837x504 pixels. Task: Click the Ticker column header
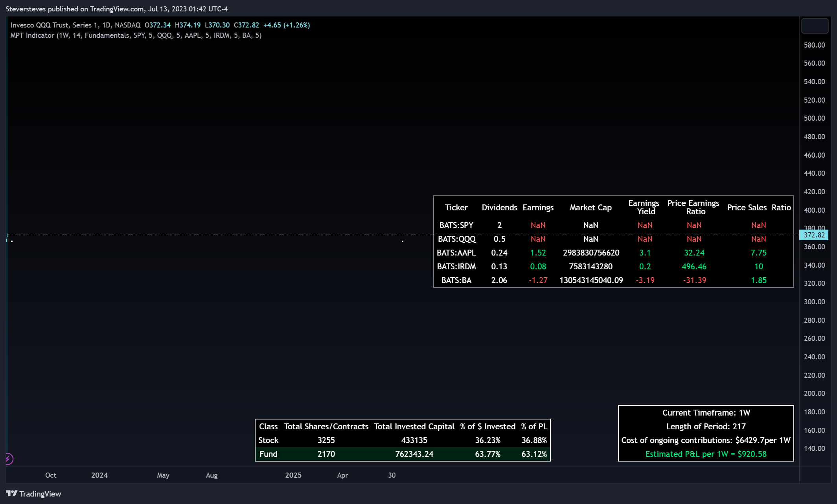456,208
